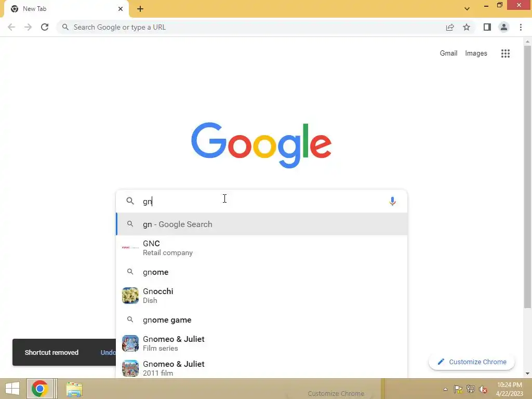Open the profile avatar menu

(504, 27)
